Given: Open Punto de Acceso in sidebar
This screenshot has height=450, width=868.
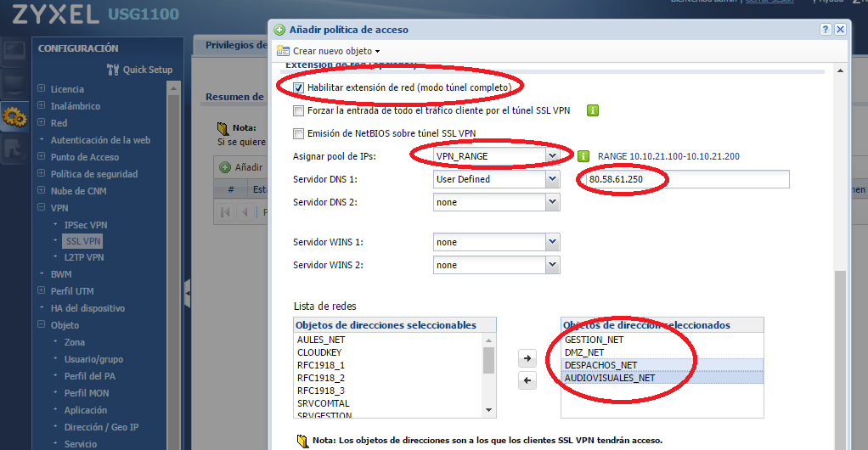Looking at the screenshot, I should [85, 157].
